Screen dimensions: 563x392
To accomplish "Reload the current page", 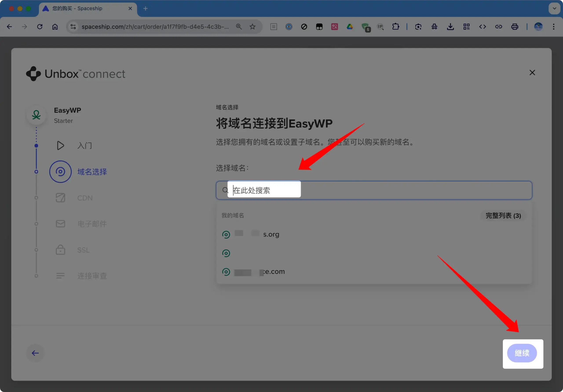I will click(x=40, y=26).
